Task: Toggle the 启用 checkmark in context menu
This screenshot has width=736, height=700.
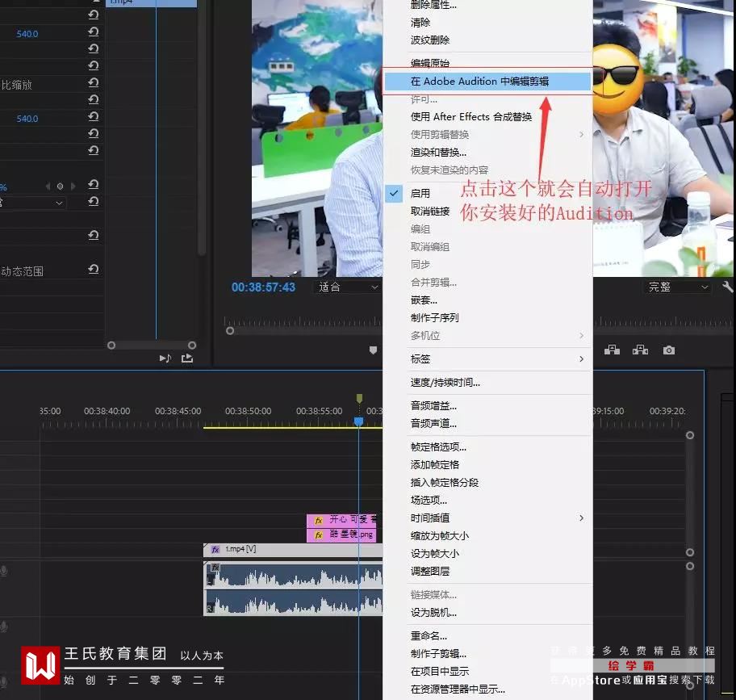Action: [394, 193]
